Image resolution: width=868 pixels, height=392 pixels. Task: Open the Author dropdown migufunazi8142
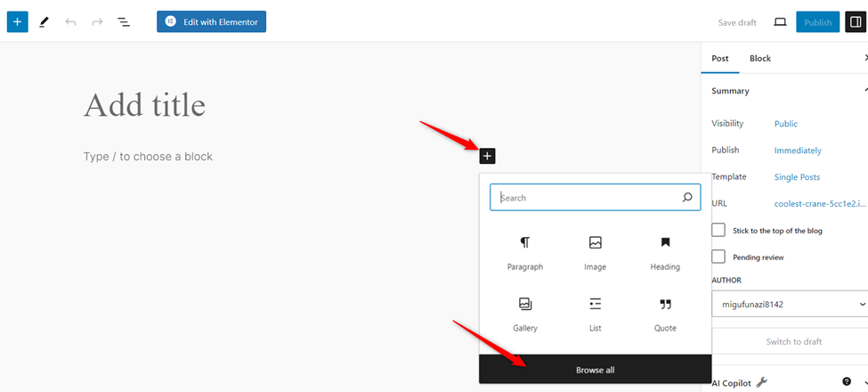pyautogui.click(x=790, y=305)
